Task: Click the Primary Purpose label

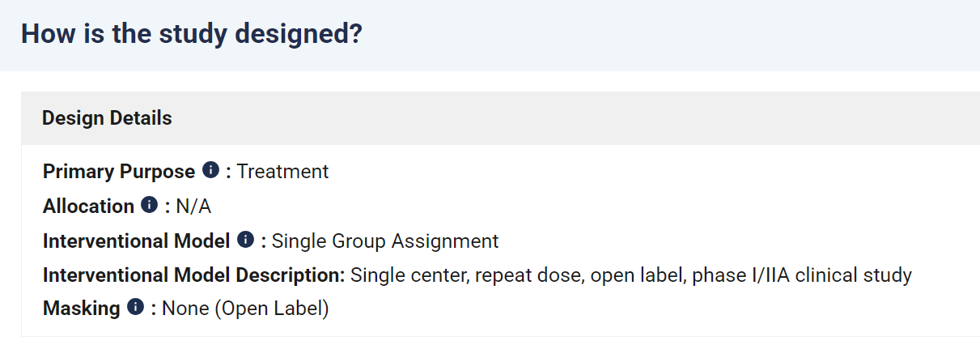Action: 119,172
